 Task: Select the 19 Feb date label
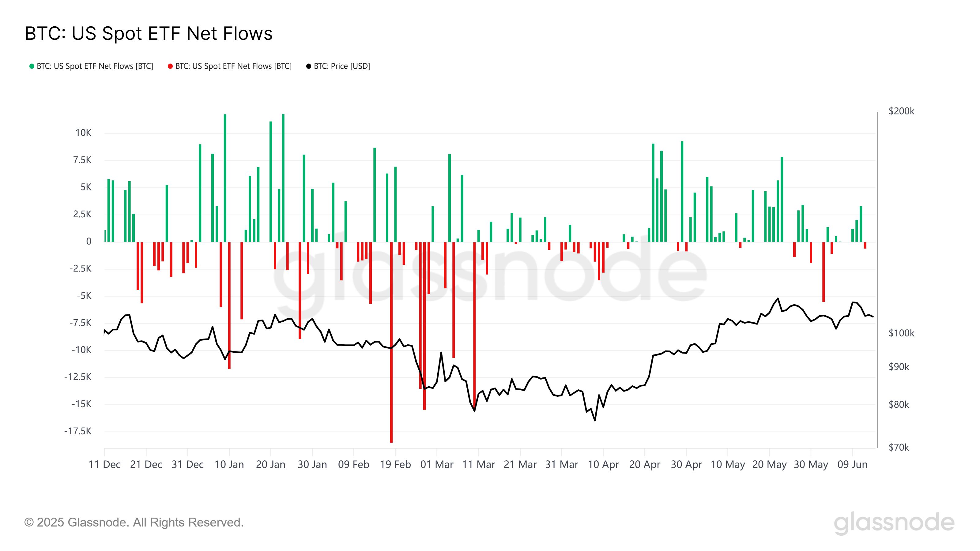pos(395,464)
